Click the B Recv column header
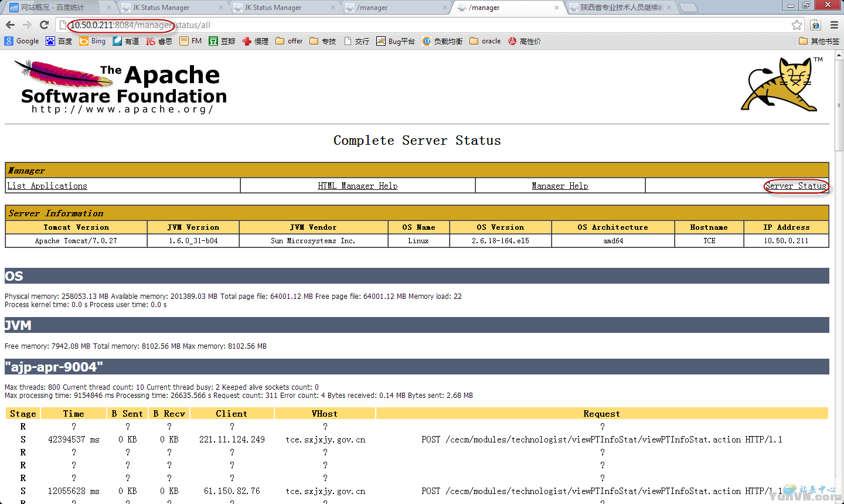This screenshot has height=504, width=844. click(169, 414)
